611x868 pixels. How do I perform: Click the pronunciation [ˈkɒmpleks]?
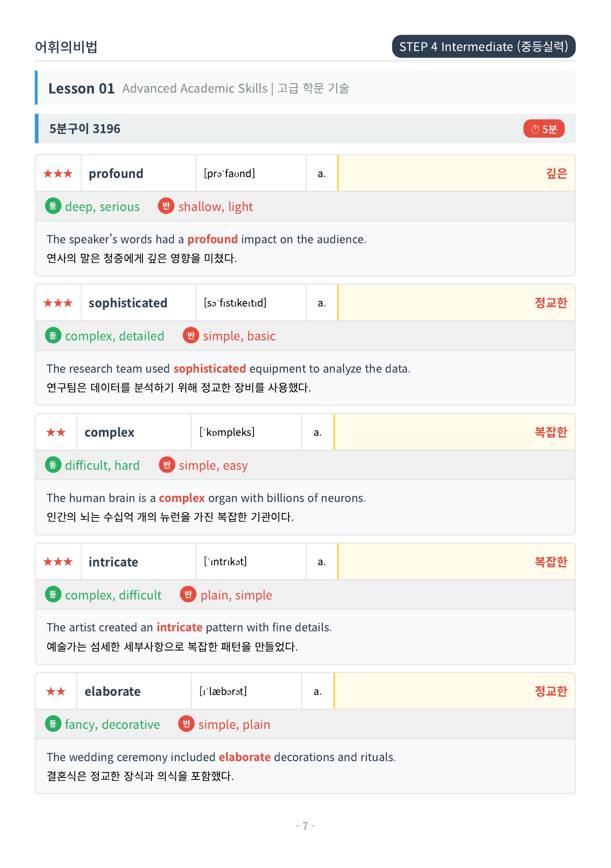(x=227, y=432)
